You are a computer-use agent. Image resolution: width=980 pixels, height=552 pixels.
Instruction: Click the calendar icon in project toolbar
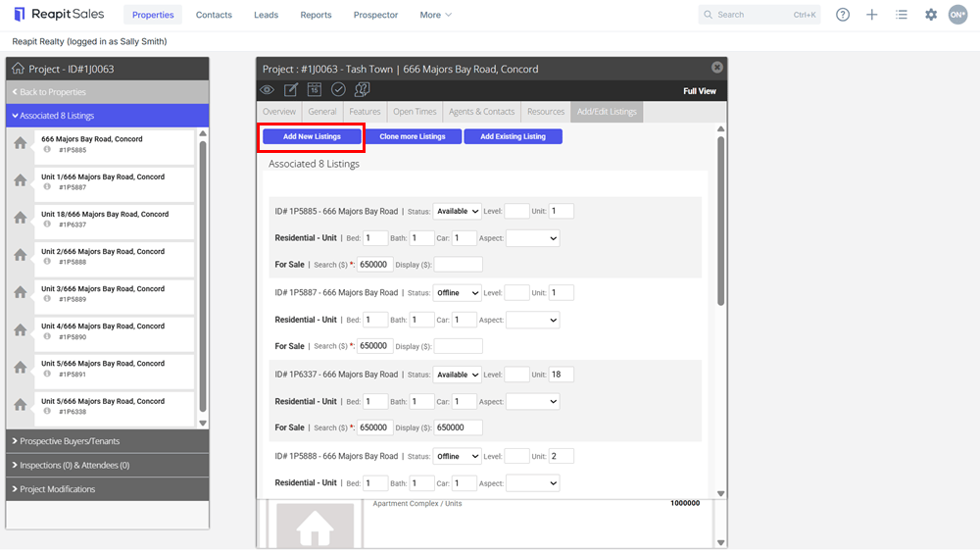point(315,90)
